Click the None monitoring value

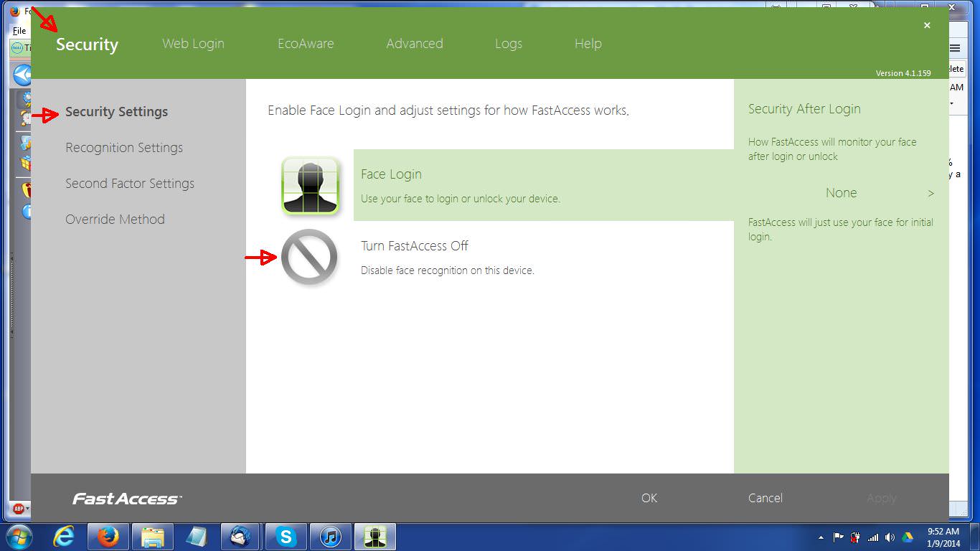841,193
